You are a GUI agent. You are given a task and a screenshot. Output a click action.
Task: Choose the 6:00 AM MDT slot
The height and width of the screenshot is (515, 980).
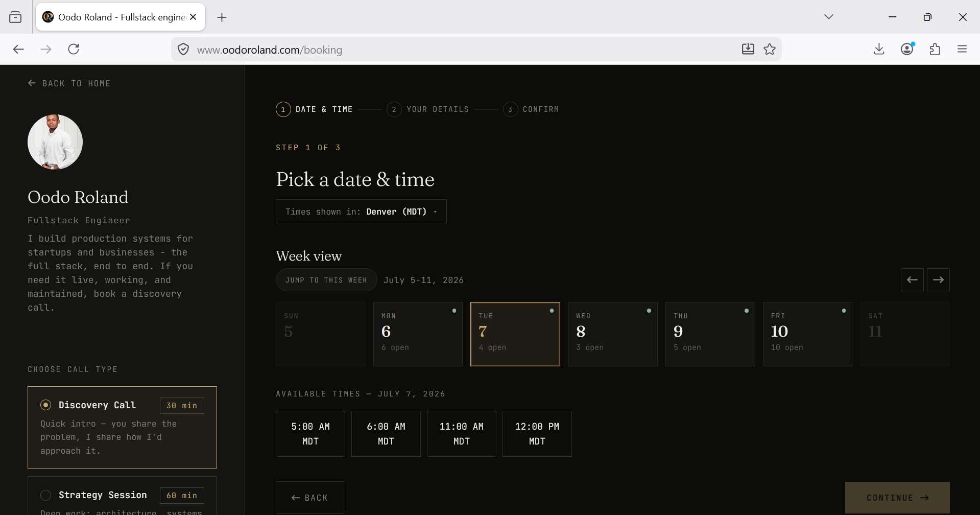(386, 434)
